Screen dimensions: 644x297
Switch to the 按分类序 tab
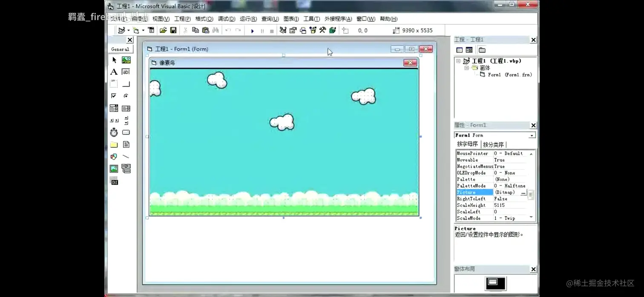[493, 145]
